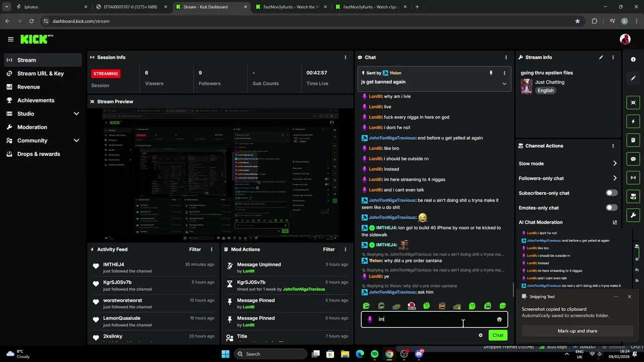Toggle the lightning bolt widget icon
The width and height of the screenshot is (644, 362).
click(x=633, y=121)
